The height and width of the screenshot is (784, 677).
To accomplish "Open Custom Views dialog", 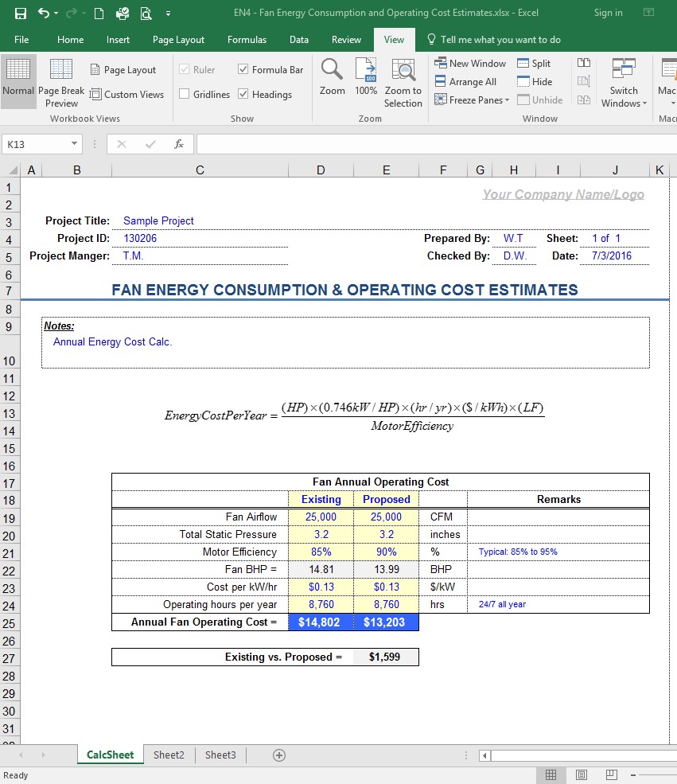I will coord(127,94).
